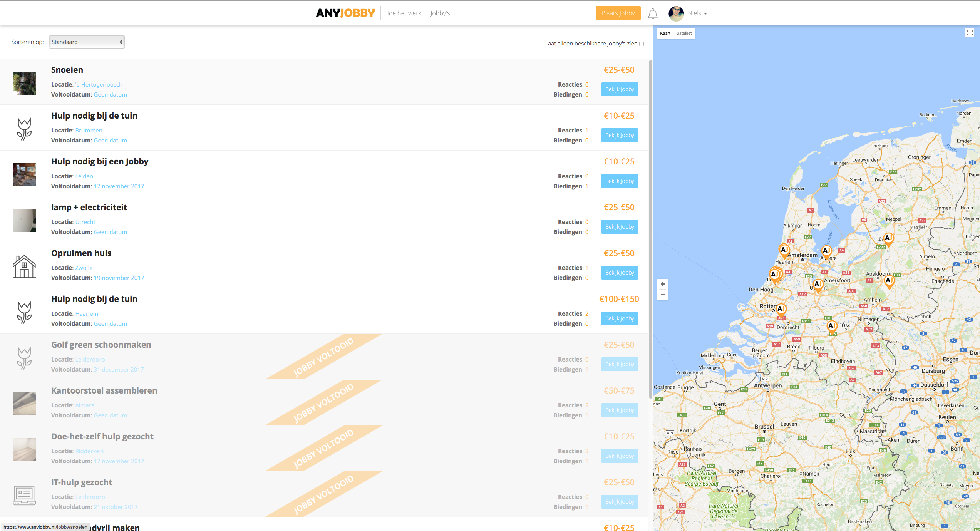Click Bekijk Jobby for Kantoorstoel assembleren
The height and width of the screenshot is (531, 980).
point(620,410)
